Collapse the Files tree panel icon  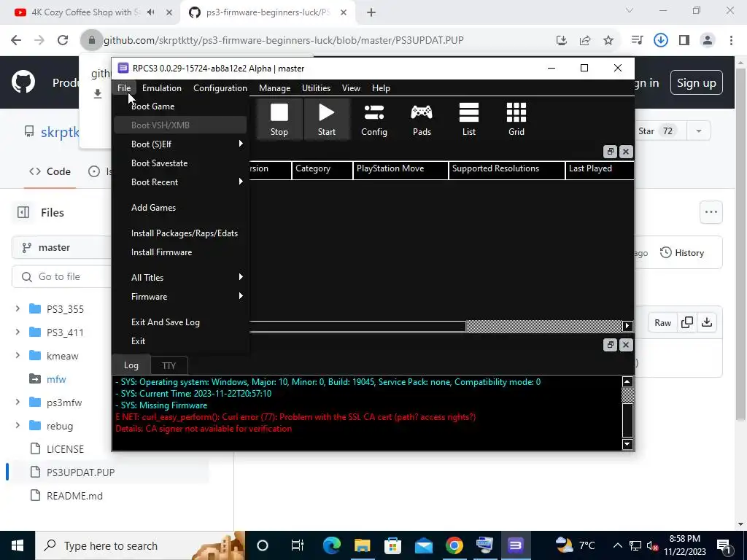[23, 212]
